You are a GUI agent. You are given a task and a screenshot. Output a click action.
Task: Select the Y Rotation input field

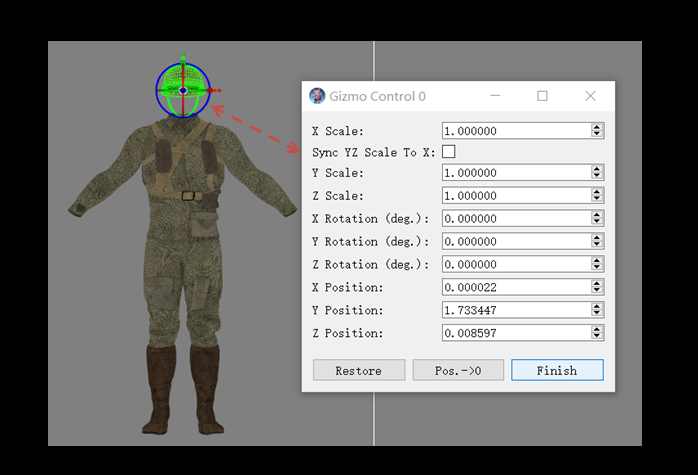tap(515, 241)
